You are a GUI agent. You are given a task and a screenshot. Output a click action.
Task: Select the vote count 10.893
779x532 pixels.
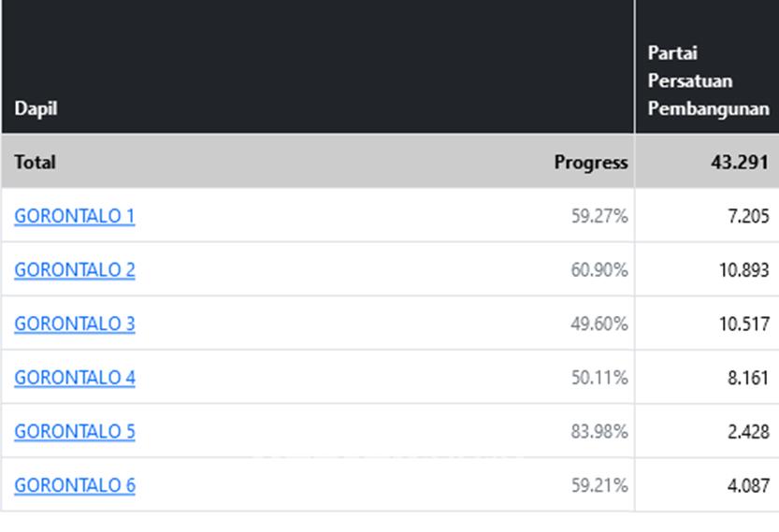tap(743, 270)
